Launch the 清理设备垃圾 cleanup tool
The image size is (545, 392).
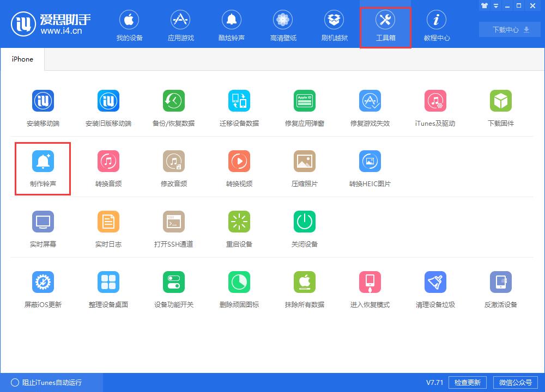[435, 289]
